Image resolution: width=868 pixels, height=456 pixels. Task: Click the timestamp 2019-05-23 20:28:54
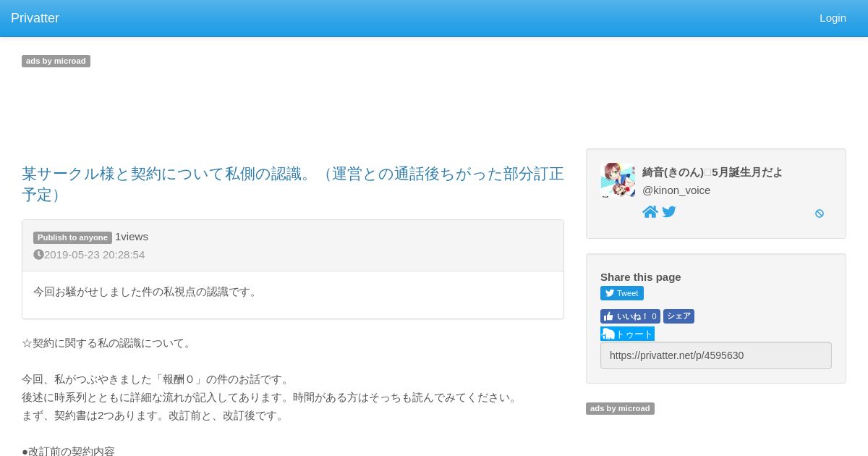[94, 255]
